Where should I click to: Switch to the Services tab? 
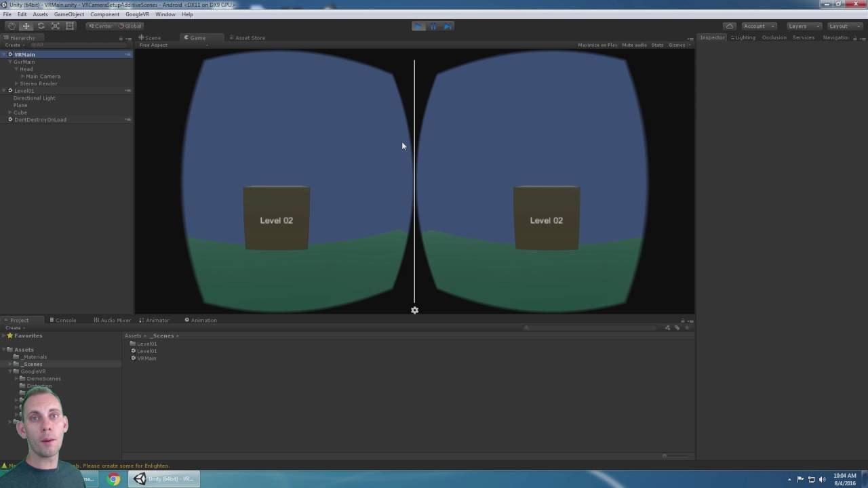pyautogui.click(x=804, y=37)
